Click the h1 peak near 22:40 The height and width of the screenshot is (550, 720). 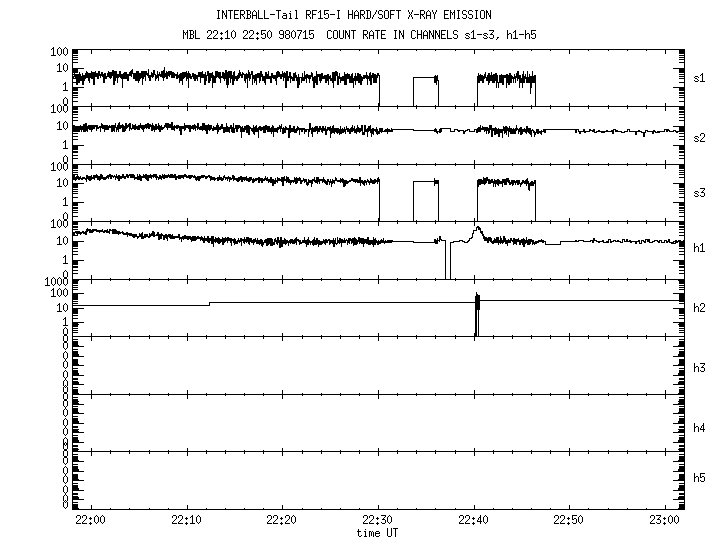477,230
